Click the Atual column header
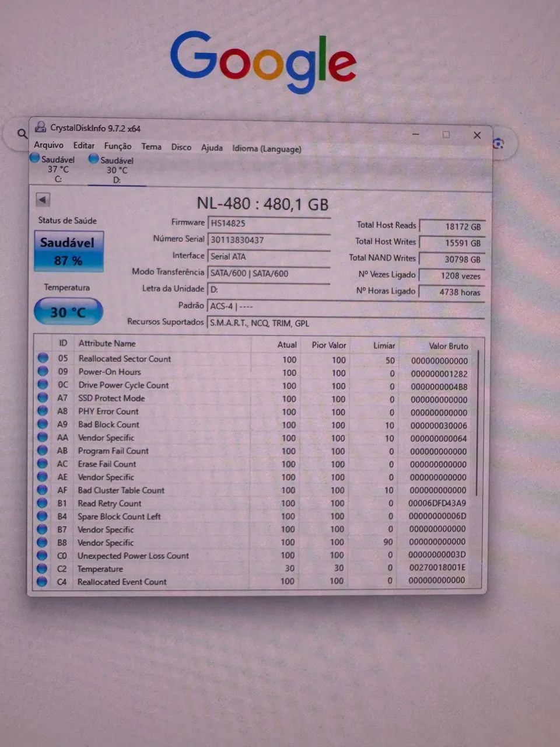The image size is (560, 747). point(287,345)
